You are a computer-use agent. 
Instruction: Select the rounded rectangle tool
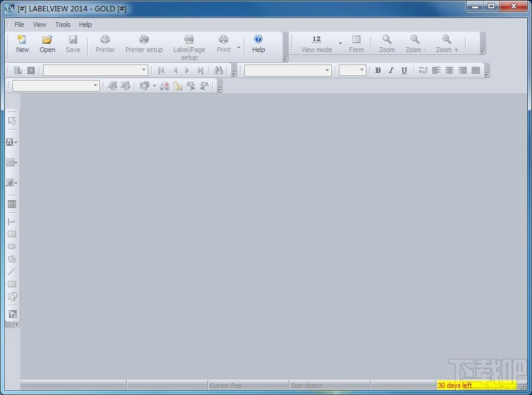(x=12, y=284)
